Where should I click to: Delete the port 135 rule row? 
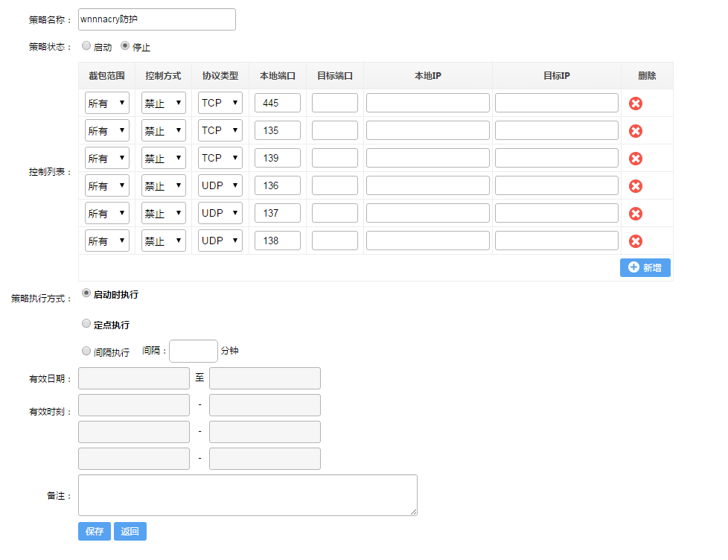[x=636, y=131]
